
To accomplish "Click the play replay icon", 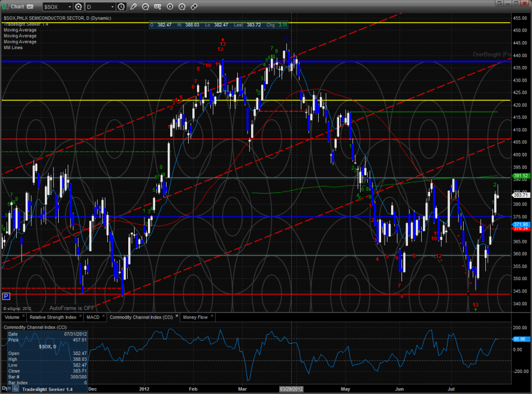I will pos(170,7).
